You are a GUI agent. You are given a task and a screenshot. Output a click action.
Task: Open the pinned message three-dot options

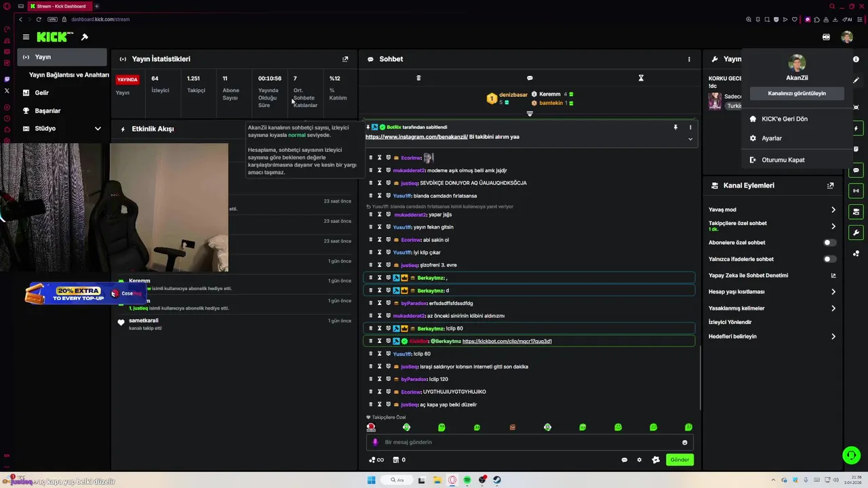pyautogui.click(x=690, y=127)
